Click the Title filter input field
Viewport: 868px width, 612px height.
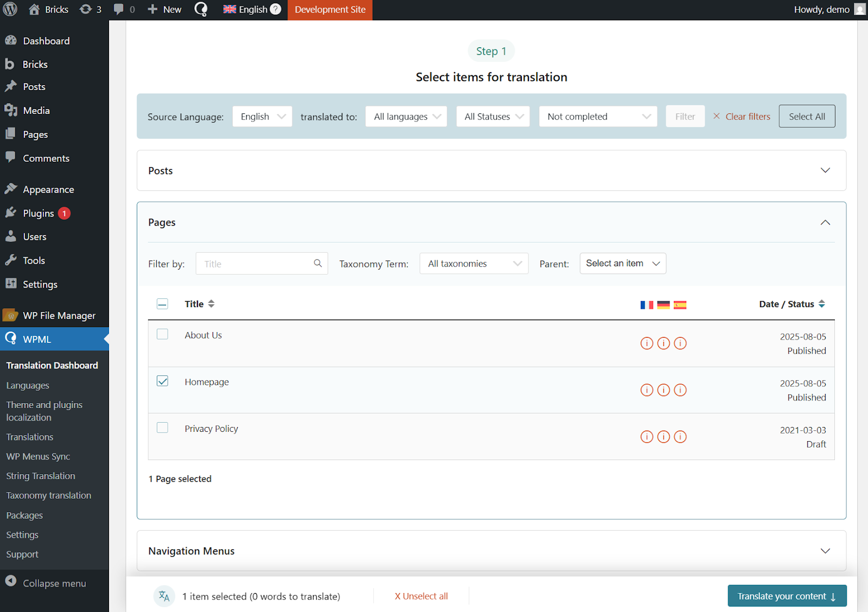pos(255,264)
